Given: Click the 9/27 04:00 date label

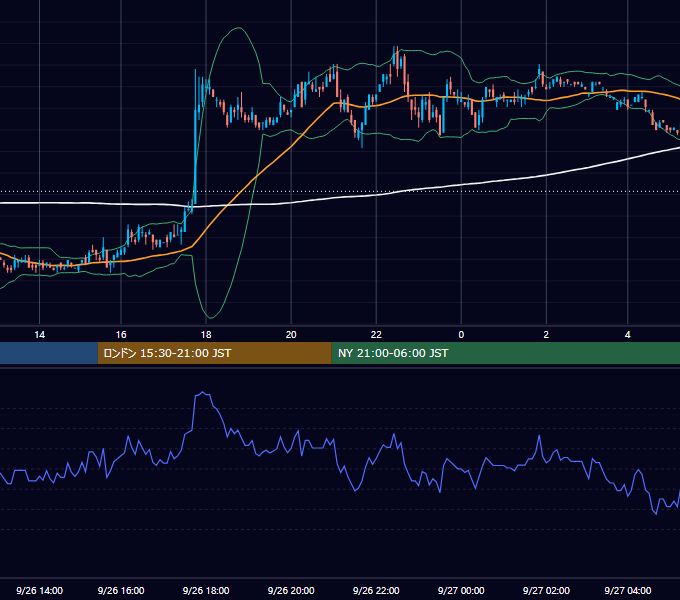Looking at the screenshot, I should pos(628,590).
